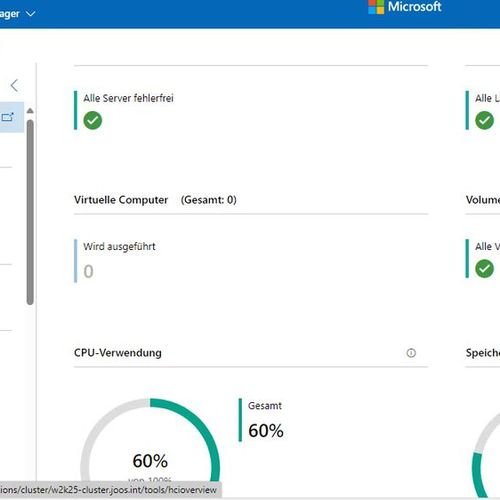Click the 'CPU-Verwendung' heading
This screenshot has width=500, height=500.
tap(118, 353)
